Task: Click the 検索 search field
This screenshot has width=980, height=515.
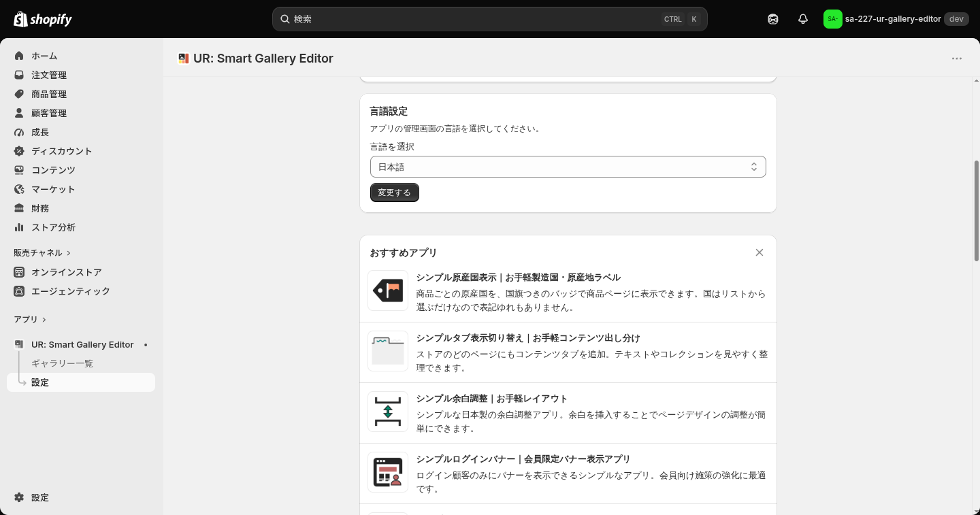Action: [x=490, y=19]
